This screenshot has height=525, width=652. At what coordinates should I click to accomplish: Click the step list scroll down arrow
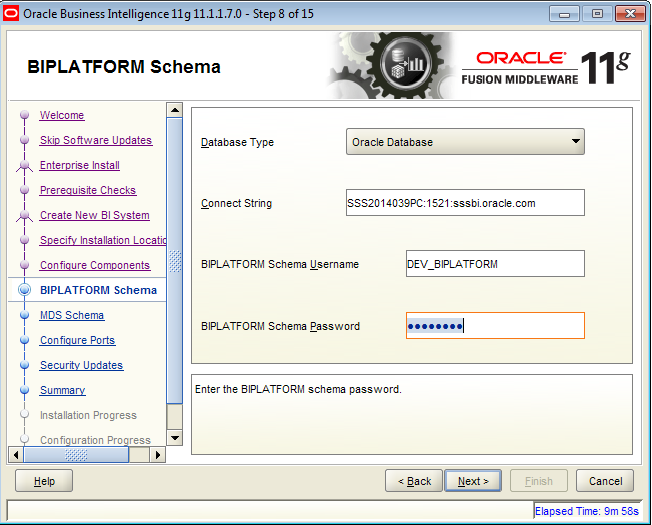[175, 438]
